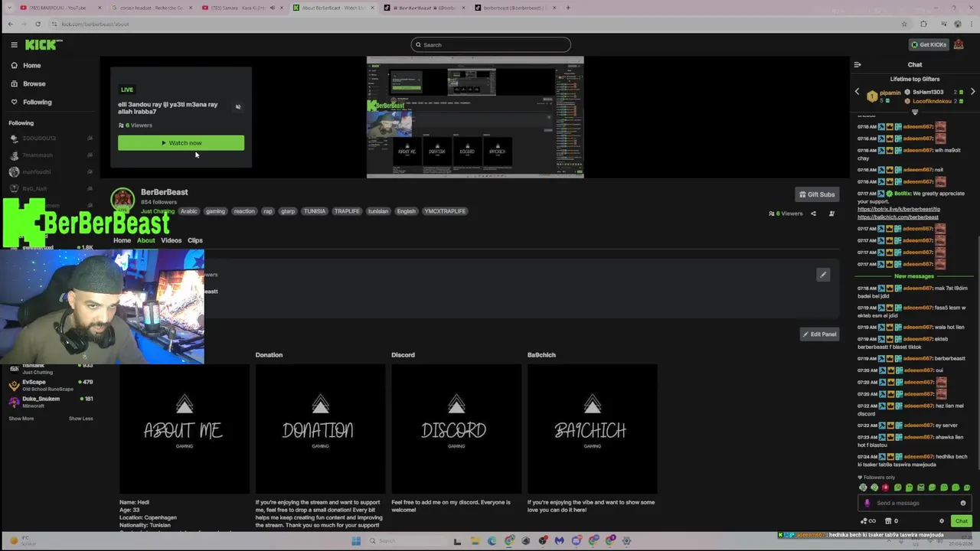Unmute the stream preview card

[x=238, y=107]
